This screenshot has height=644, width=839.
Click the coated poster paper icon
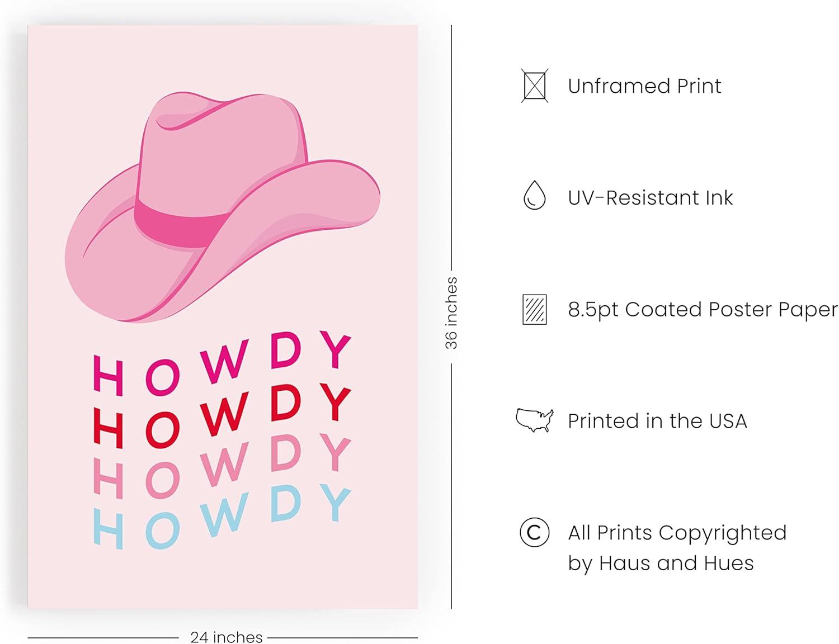pos(535,309)
